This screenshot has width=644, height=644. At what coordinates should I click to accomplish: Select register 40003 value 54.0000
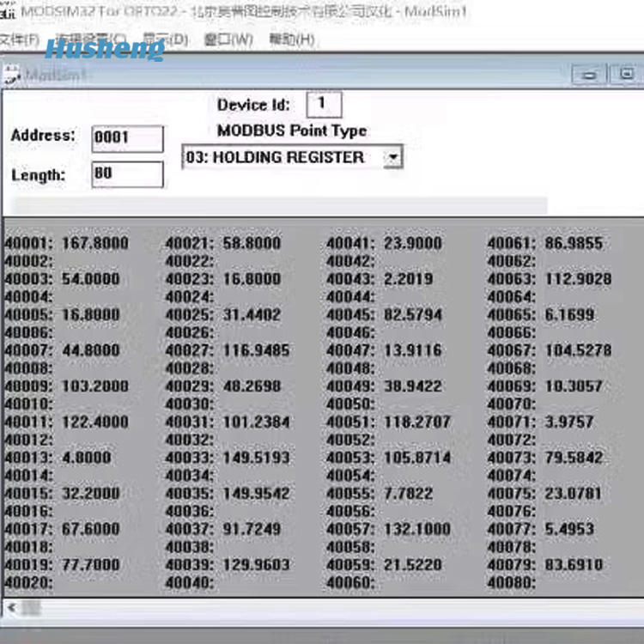coord(91,279)
